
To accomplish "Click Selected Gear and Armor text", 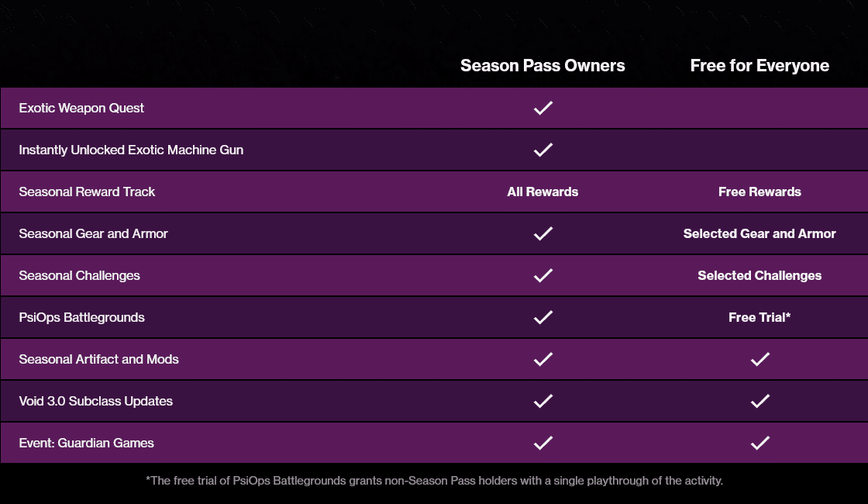I will (x=759, y=233).
